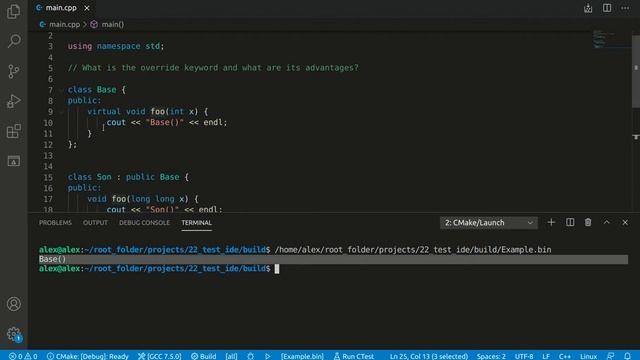Open the Extensions view
The width and height of the screenshot is (640, 360).
click(x=13, y=131)
